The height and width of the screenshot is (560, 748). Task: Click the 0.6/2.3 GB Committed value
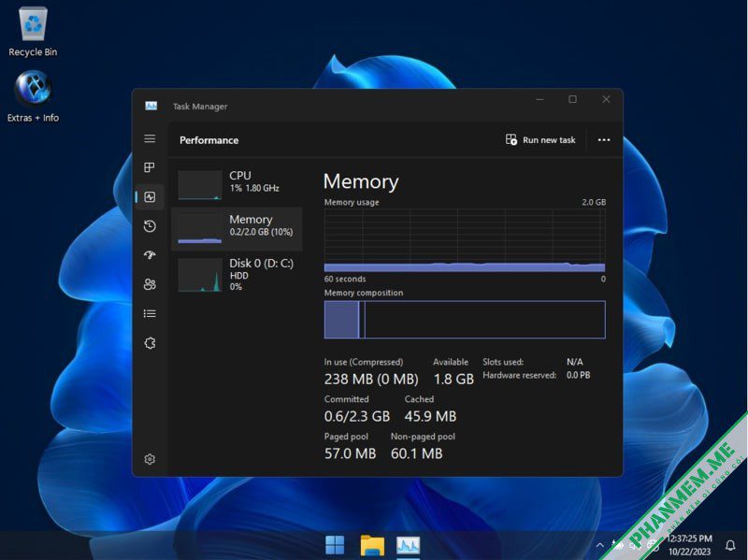357,416
